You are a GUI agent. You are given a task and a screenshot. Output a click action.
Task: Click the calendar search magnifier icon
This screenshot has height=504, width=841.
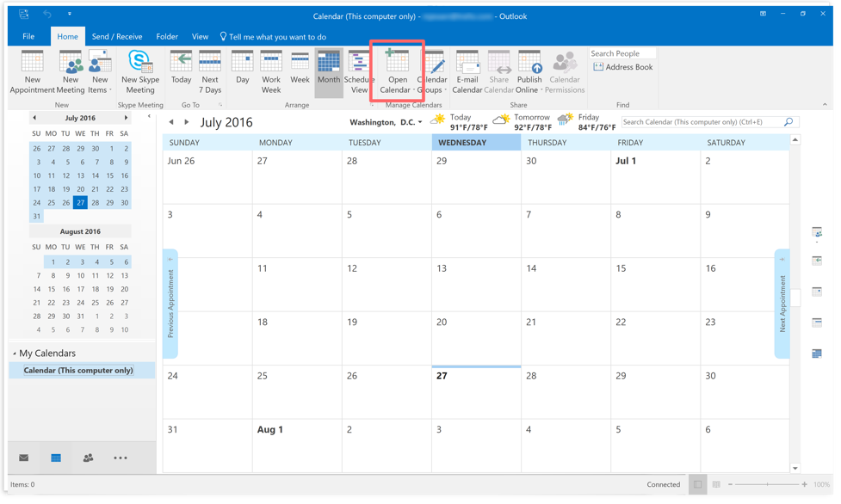tap(788, 122)
